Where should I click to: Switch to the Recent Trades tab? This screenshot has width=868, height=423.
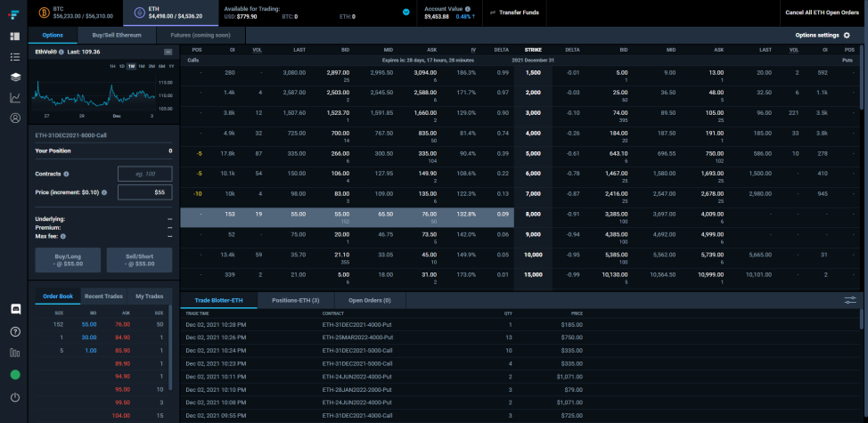coord(103,297)
